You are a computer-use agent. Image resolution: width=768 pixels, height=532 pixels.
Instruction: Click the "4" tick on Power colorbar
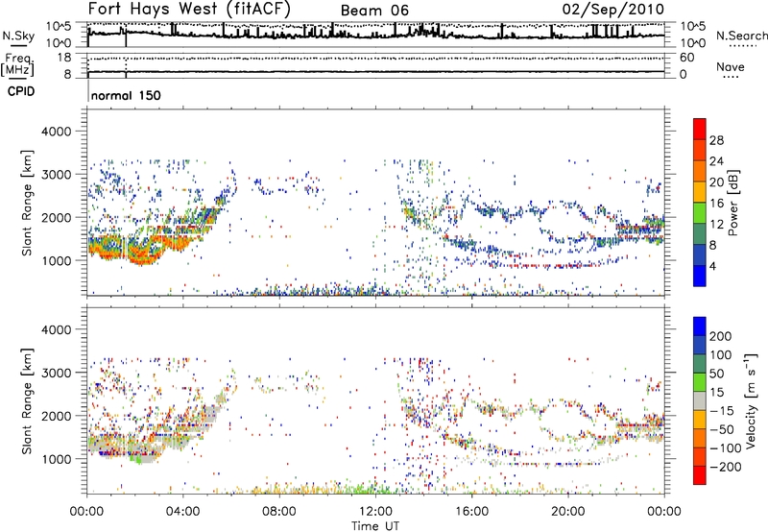(713, 266)
